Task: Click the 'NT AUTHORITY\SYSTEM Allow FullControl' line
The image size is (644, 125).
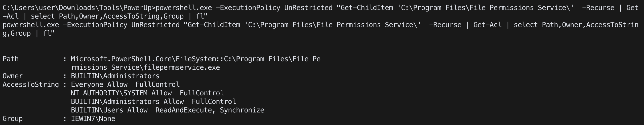Action: click(147, 93)
